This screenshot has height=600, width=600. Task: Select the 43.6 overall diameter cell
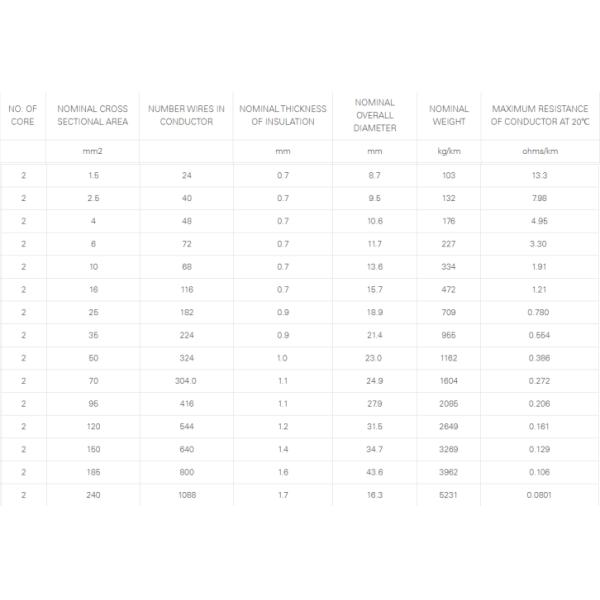click(x=375, y=472)
